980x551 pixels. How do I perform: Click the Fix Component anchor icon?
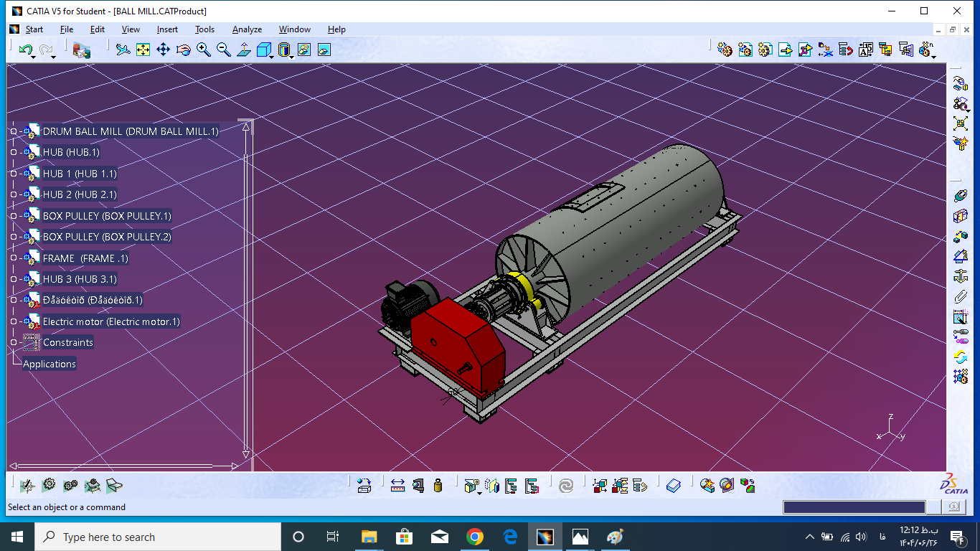tap(961, 276)
